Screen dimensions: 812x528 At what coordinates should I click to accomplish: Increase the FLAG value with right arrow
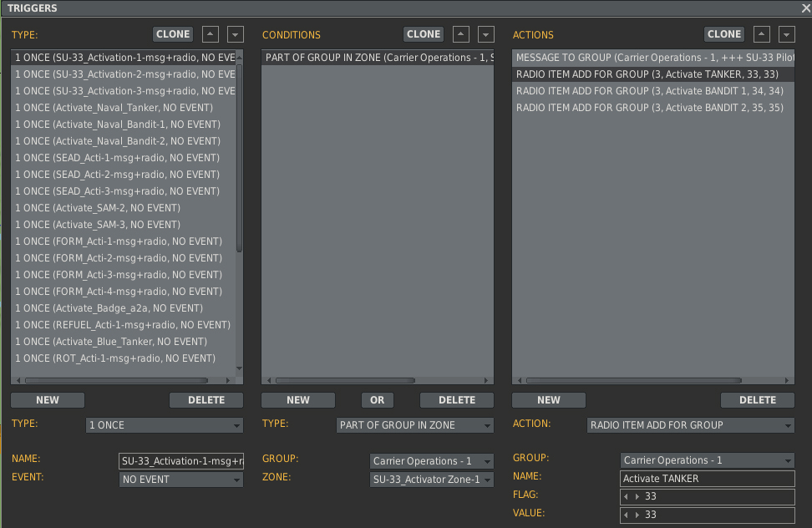pyautogui.click(x=637, y=496)
